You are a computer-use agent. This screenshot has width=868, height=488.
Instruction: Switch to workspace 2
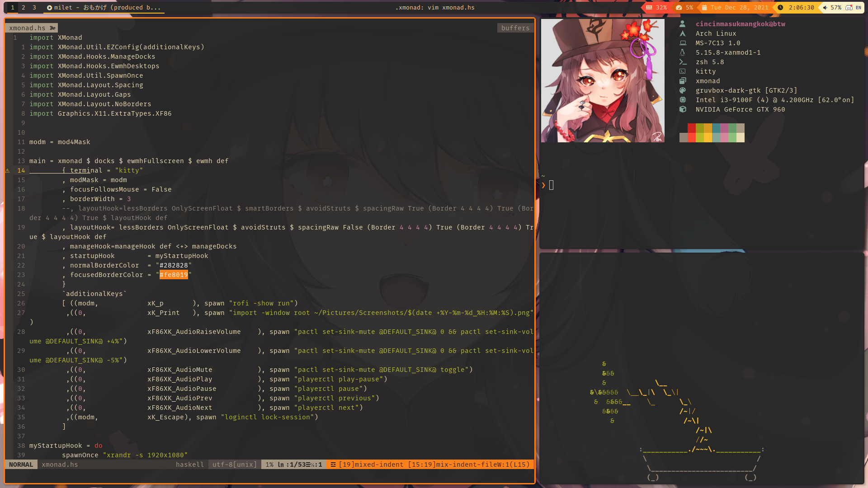click(24, 8)
